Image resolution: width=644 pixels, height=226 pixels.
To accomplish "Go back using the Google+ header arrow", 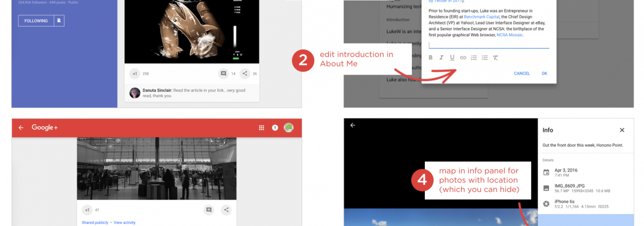I will point(21,128).
